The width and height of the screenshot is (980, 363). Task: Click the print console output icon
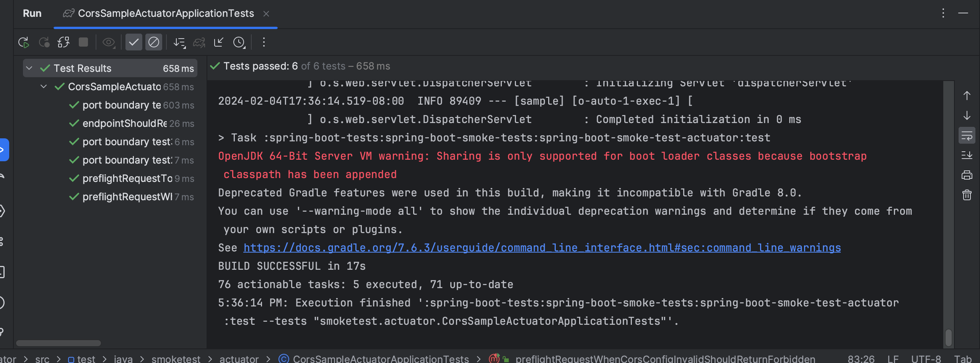[x=967, y=175]
